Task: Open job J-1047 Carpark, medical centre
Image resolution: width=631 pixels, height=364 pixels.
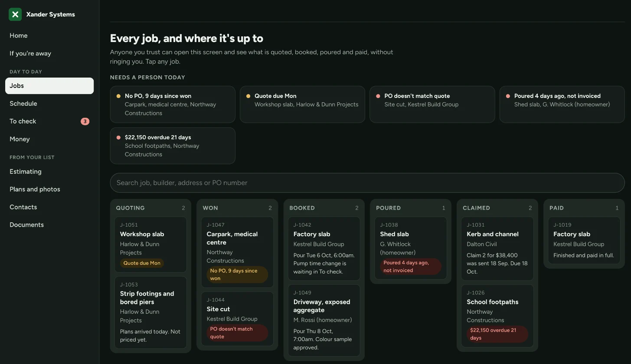Action: tap(237, 252)
